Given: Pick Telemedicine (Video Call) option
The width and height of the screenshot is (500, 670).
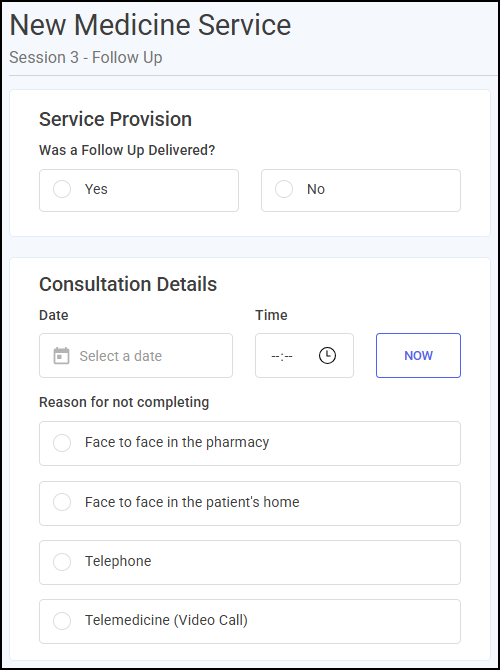Looking at the screenshot, I should pyautogui.click(x=250, y=621).
